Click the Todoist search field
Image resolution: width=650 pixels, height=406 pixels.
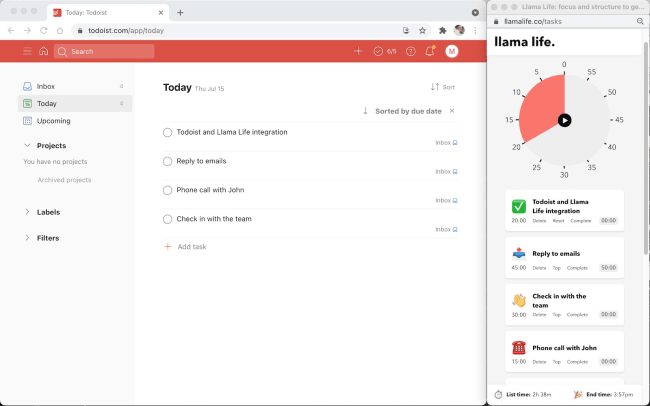coord(104,51)
